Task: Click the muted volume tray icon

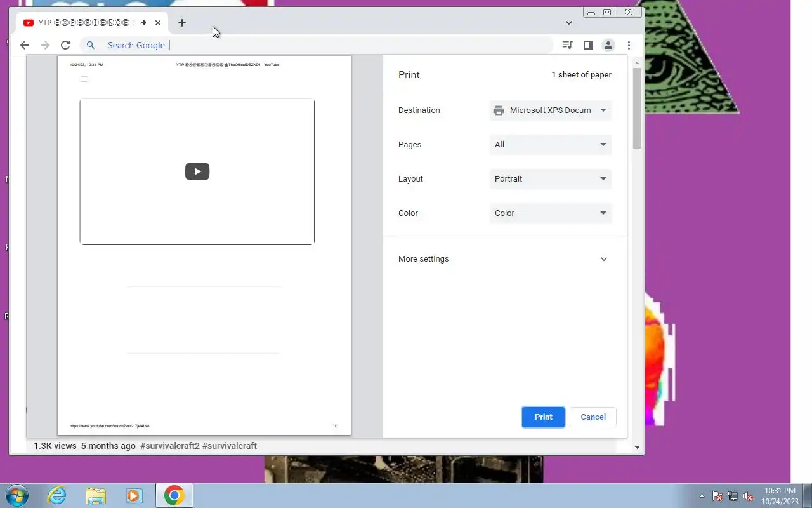Action: (748, 496)
